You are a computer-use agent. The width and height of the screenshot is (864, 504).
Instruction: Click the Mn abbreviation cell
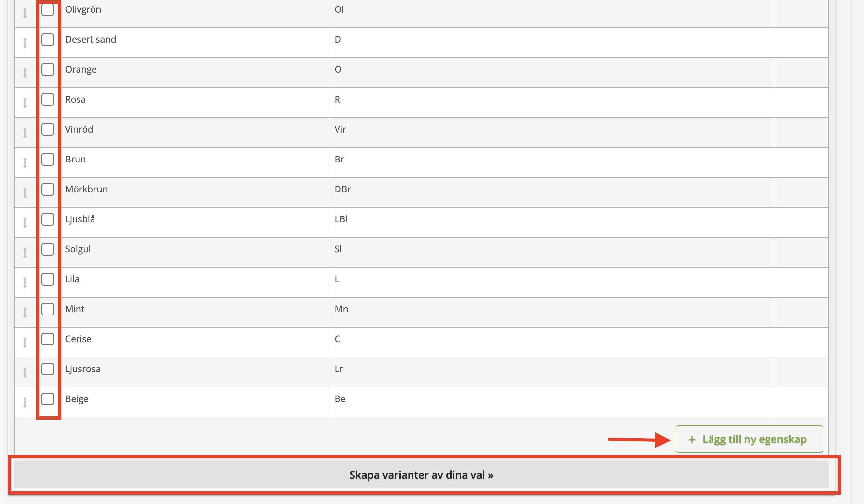point(551,312)
